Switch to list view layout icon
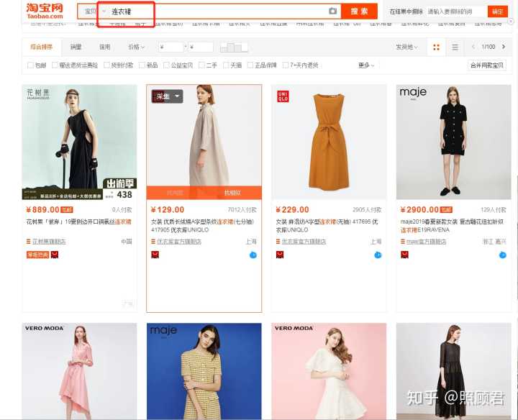The height and width of the screenshot is (420, 518). pos(455,47)
